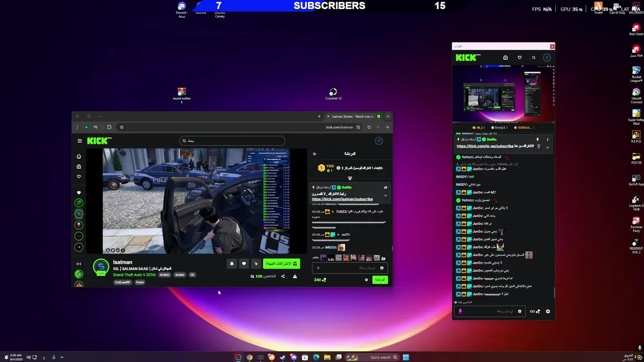Open the Grand Theft Auto V (GTA) category link
The width and height of the screenshot is (644, 362).
tap(134, 275)
